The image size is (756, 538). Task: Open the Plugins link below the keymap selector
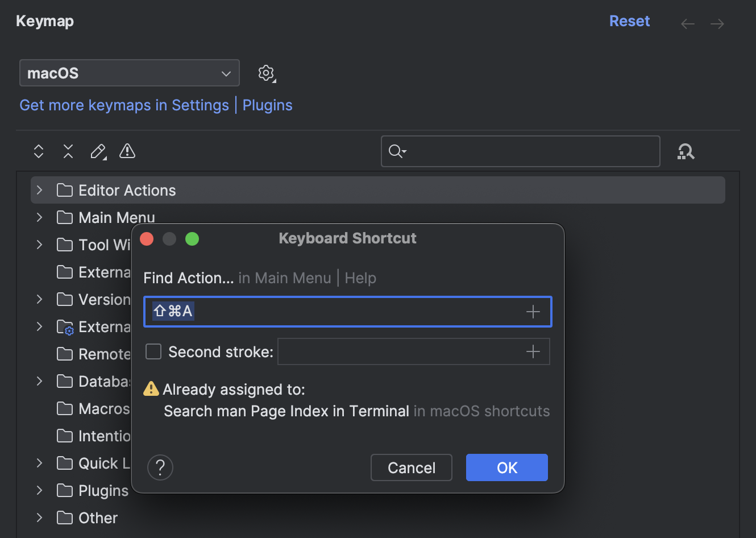click(267, 105)
